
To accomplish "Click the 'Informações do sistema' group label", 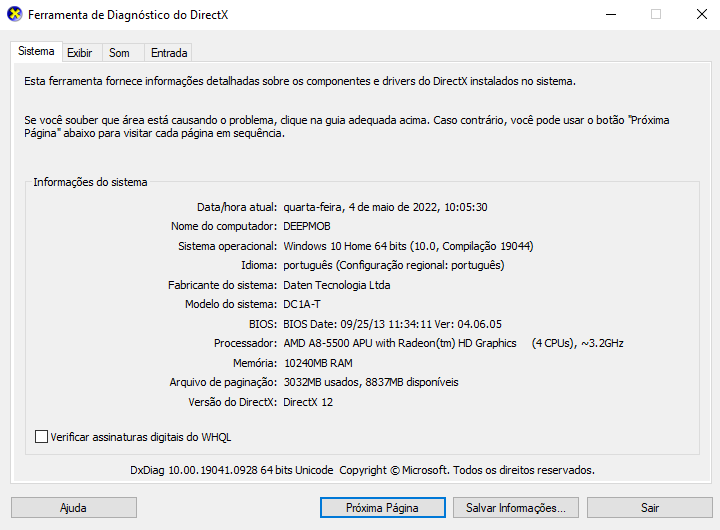I will coord(90,182).
